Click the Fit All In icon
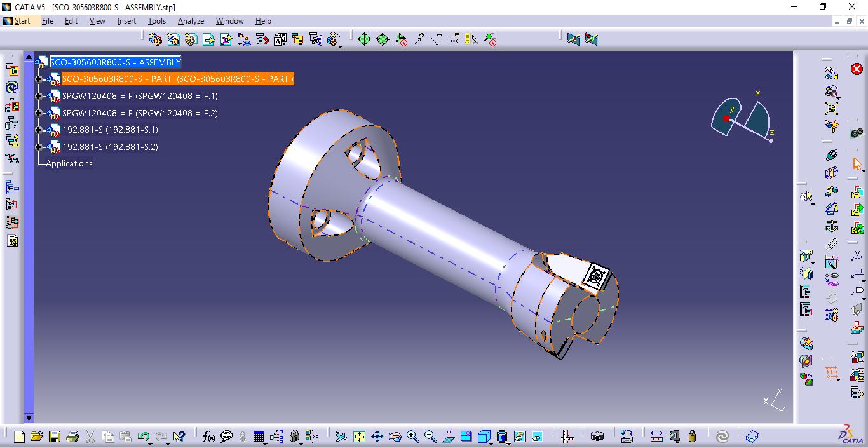The height and width of the screenshot is (448, 868). click(x=359, y=437)
